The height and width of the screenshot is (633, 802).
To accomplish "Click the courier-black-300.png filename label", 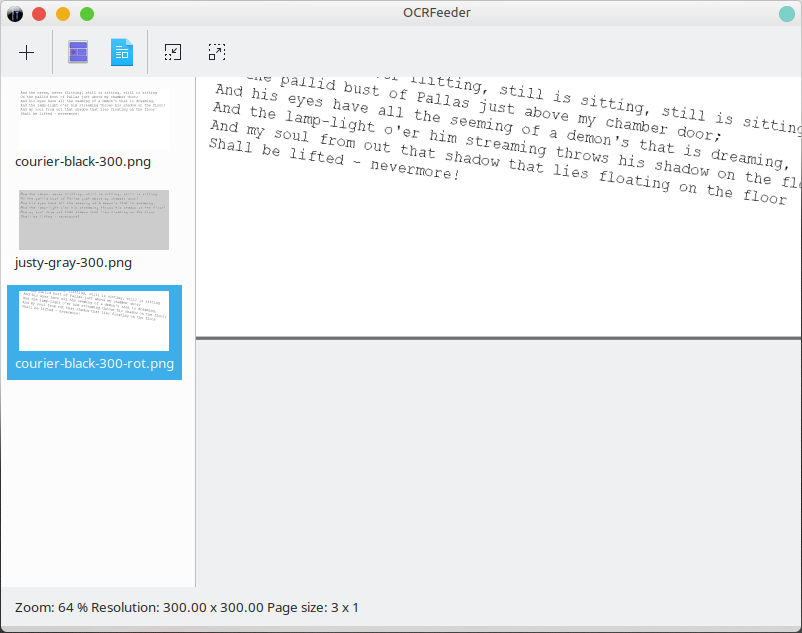I will pyautogui.click(x=83, y=162).
